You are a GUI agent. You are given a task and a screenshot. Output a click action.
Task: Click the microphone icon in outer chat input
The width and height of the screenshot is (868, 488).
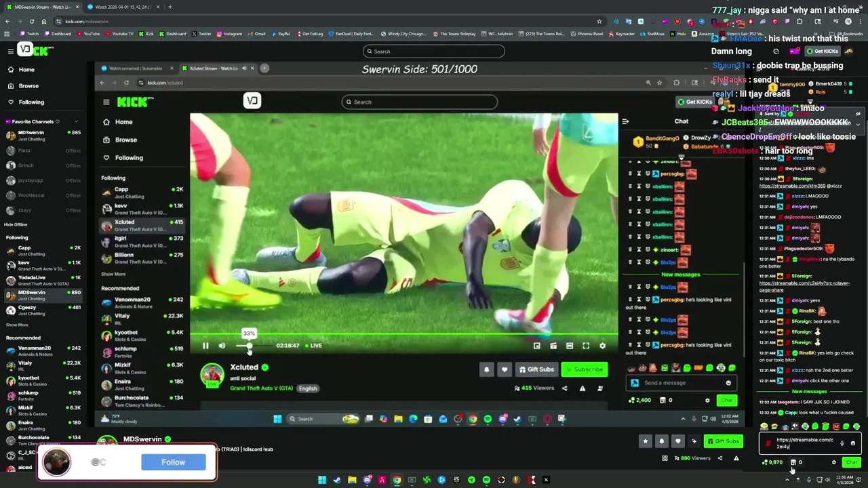point(842,443)
